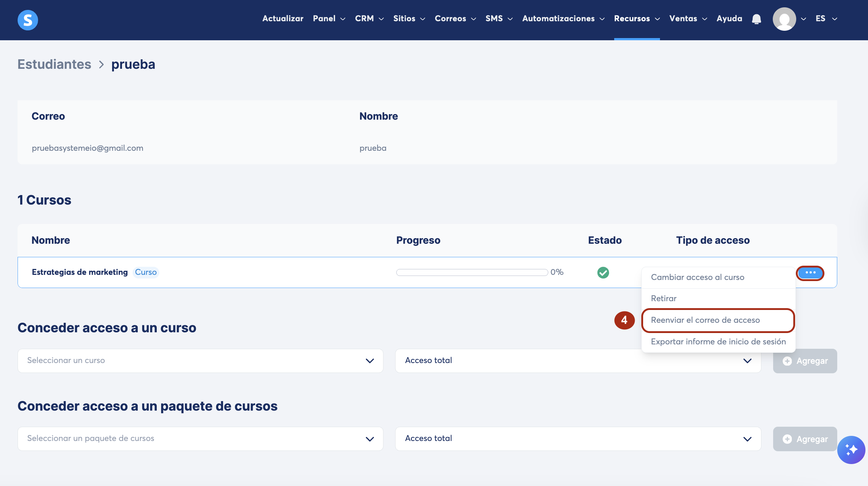
Task: Click the plus icon on course Agregar
Action: pyautogui.click(x=787, y=361)
